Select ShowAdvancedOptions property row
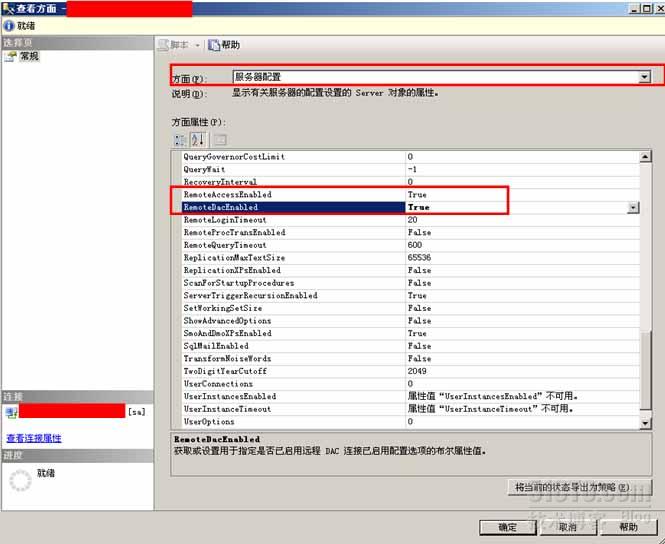Screen dimensions: 665x544 410,321
